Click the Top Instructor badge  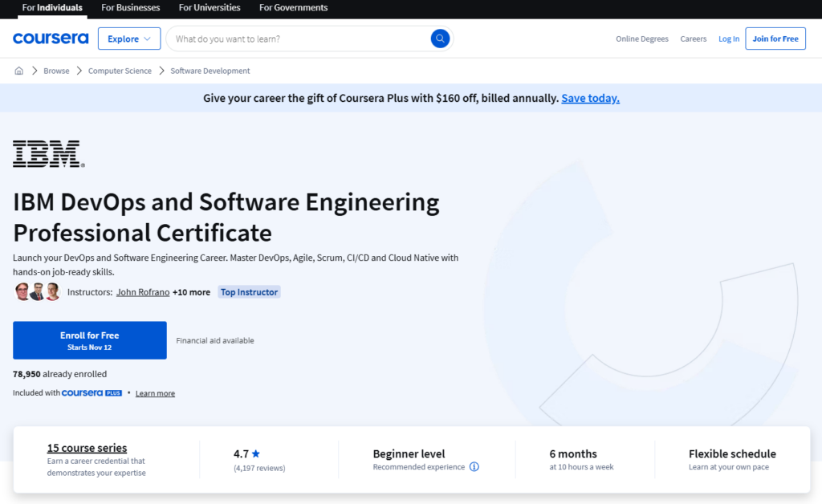pos(249,292)
